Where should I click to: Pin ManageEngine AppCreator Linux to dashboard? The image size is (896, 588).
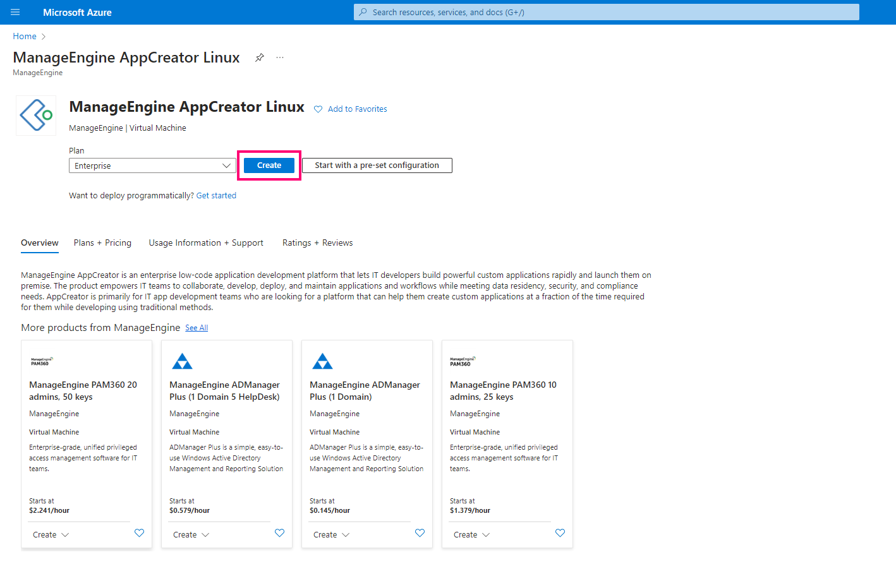(259, 57)
